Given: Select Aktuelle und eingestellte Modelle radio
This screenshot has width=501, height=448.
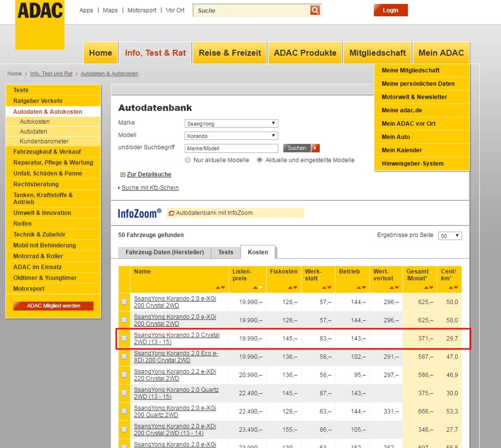Looking at the screenshot, I should [260, 160].
